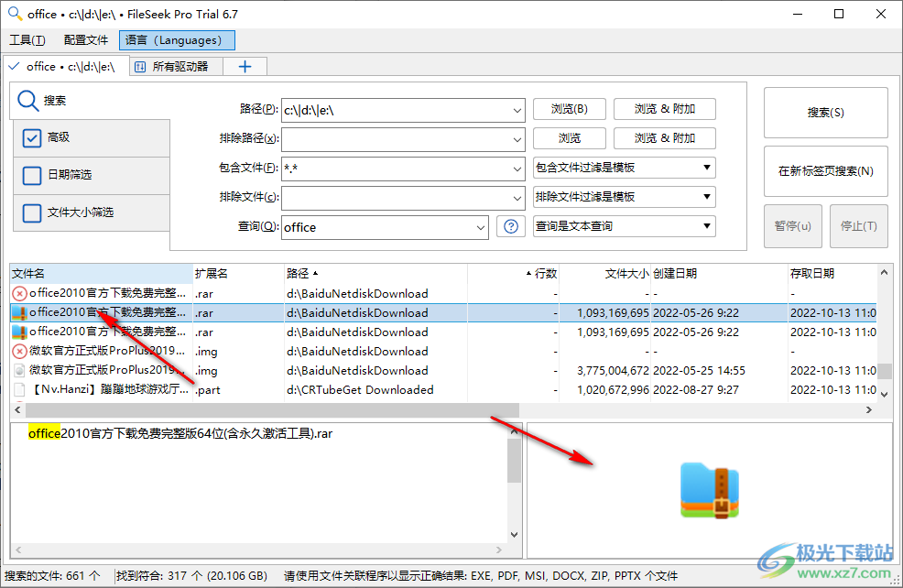
Task: Click results list vertical scroll down arrow
Action: click(x=885, y=395)
